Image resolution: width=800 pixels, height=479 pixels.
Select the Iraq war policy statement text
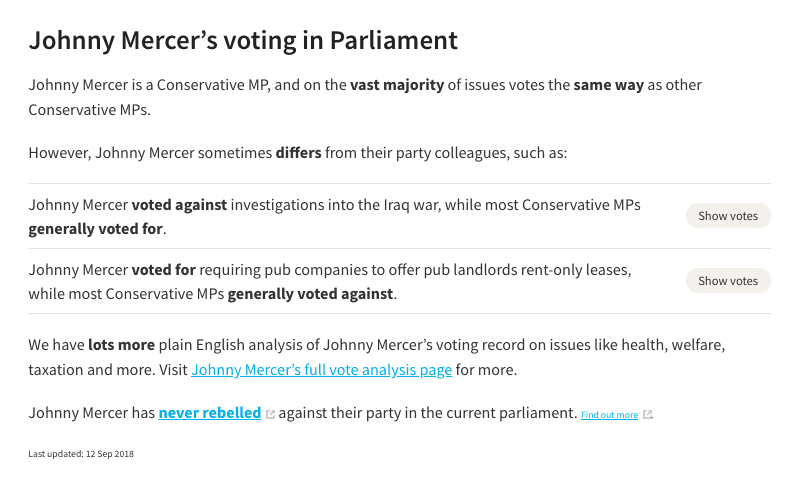click(335, 217)
